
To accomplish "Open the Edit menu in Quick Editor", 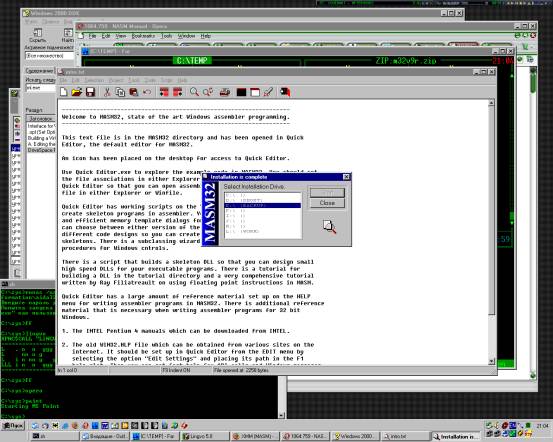I will pos(75,80).
